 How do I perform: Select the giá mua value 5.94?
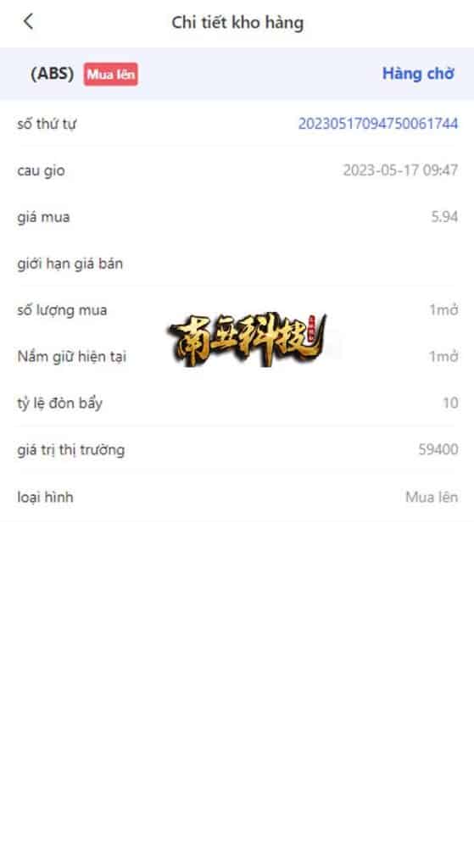[x=444, y=216]
